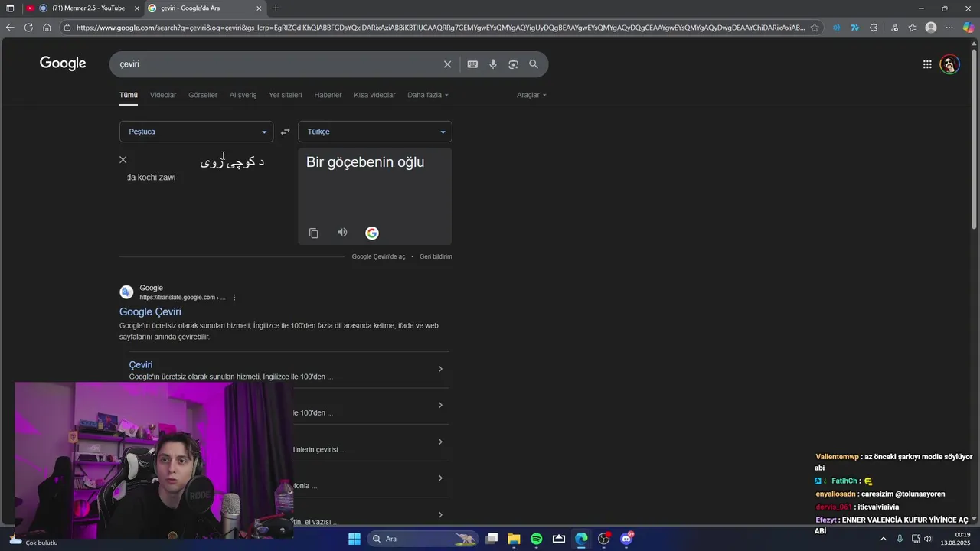Switch to the Alışveriş tab
The image size is (980, 551).
click(243, 95)
